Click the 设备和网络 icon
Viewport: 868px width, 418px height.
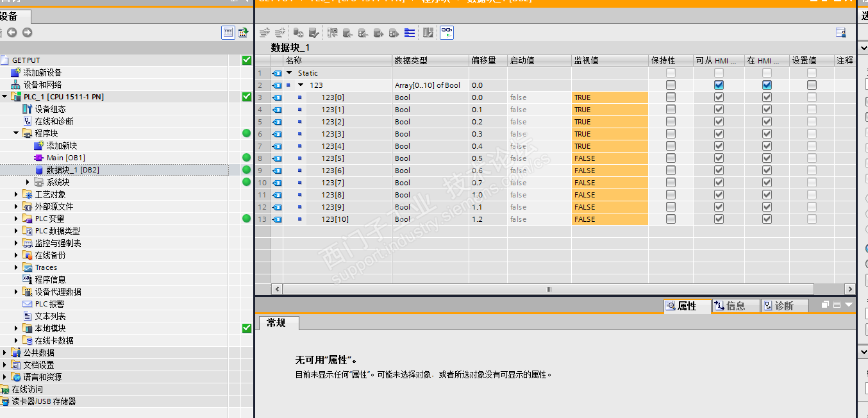16,85
